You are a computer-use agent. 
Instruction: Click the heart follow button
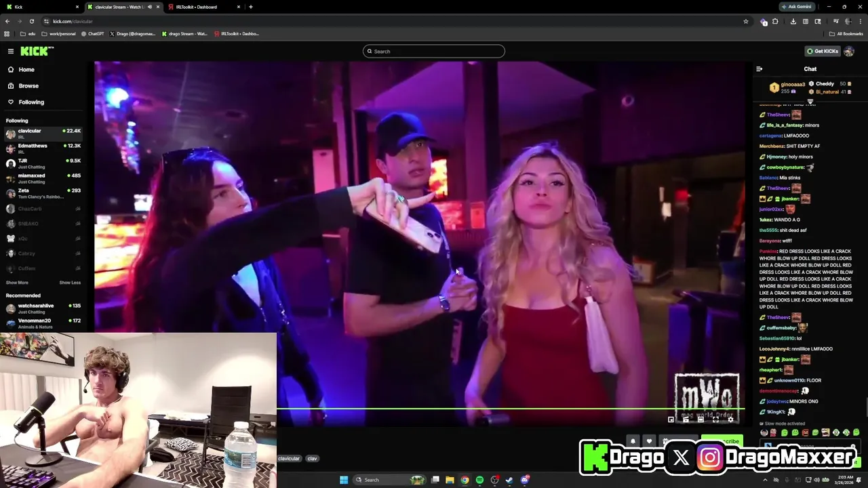649,441
